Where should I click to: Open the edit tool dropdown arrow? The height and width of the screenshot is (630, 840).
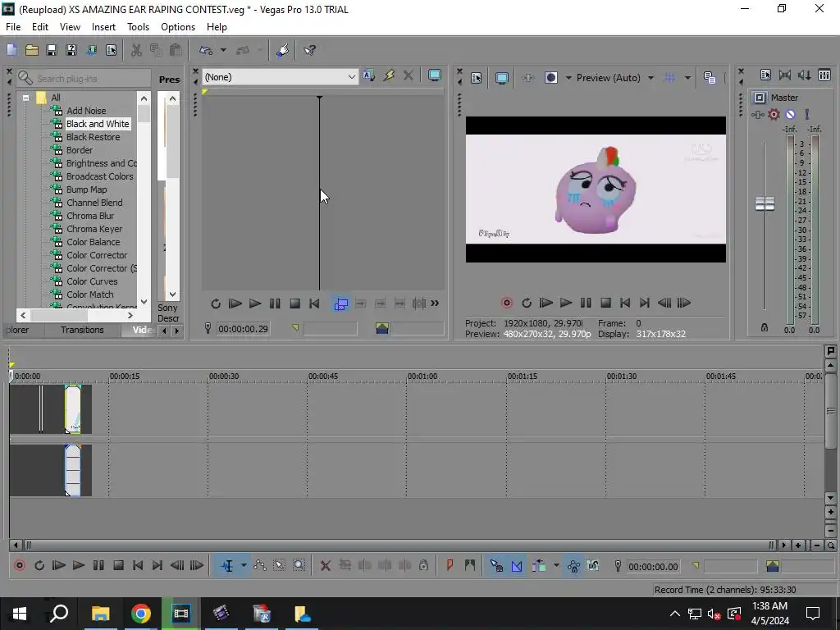coord(244,566)
